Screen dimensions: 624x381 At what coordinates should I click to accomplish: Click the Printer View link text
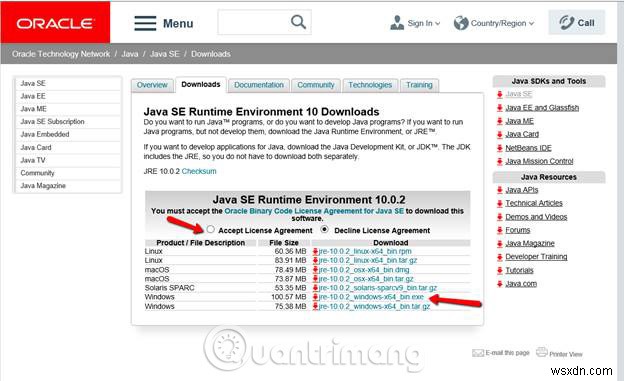point(566,354)
